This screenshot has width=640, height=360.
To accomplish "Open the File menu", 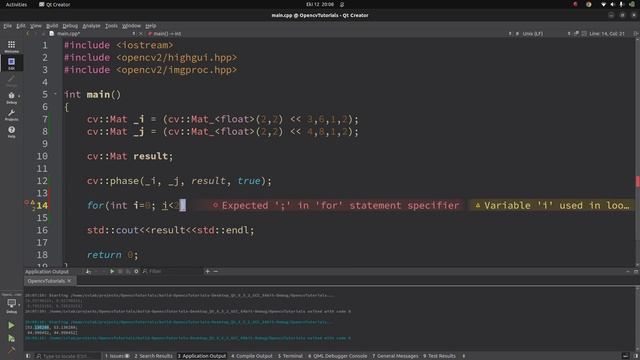I will (7, 26).
